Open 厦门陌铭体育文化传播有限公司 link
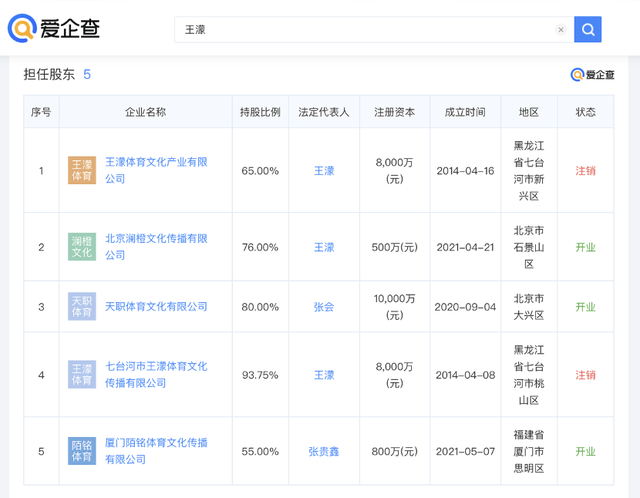 pyautogui.click(x=156, y=451)
